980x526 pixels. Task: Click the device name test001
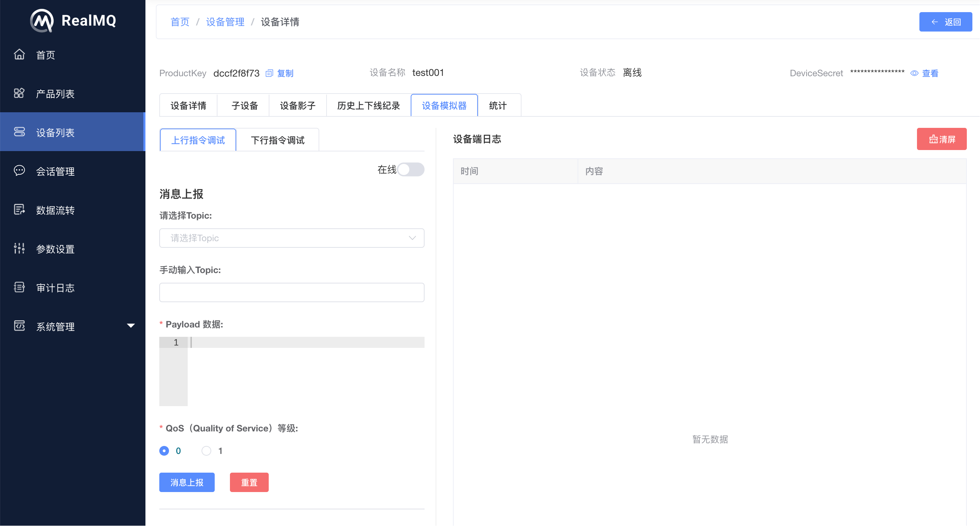pos(428,72)
